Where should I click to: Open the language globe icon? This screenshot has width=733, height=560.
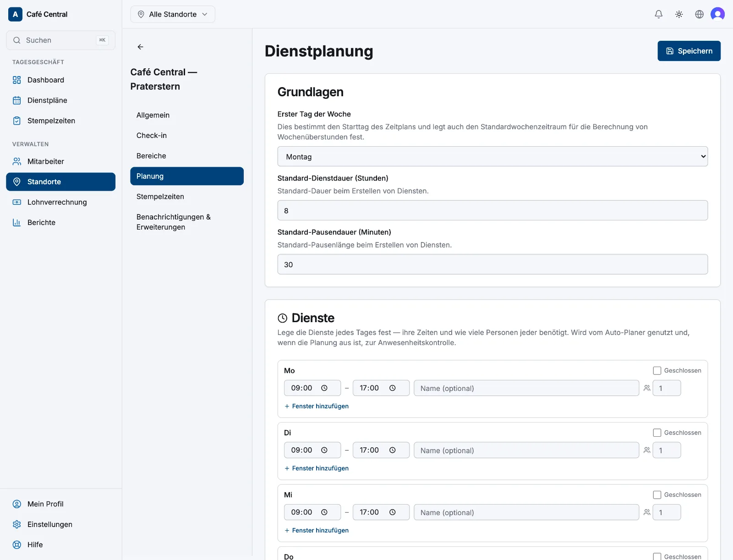tap(699, 14)
